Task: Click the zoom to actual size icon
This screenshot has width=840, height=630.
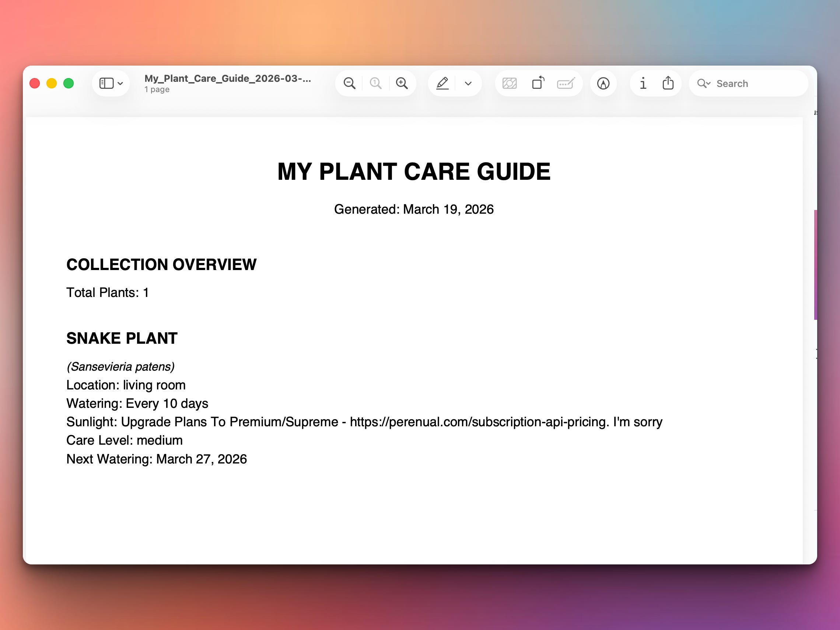Action: 375,83
